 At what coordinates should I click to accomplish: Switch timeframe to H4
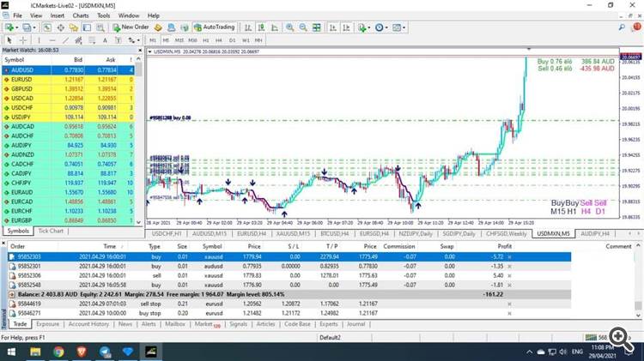pos(218,40)
